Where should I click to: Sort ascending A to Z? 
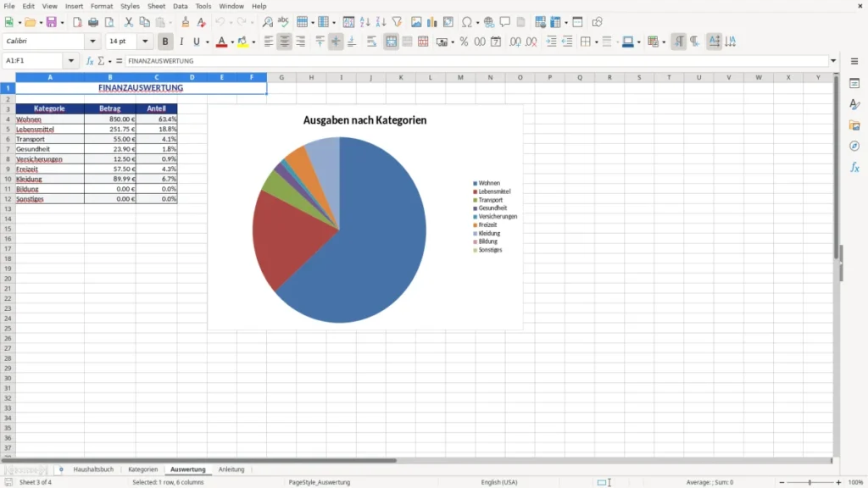pyautogui.click(x=364, y=22)
